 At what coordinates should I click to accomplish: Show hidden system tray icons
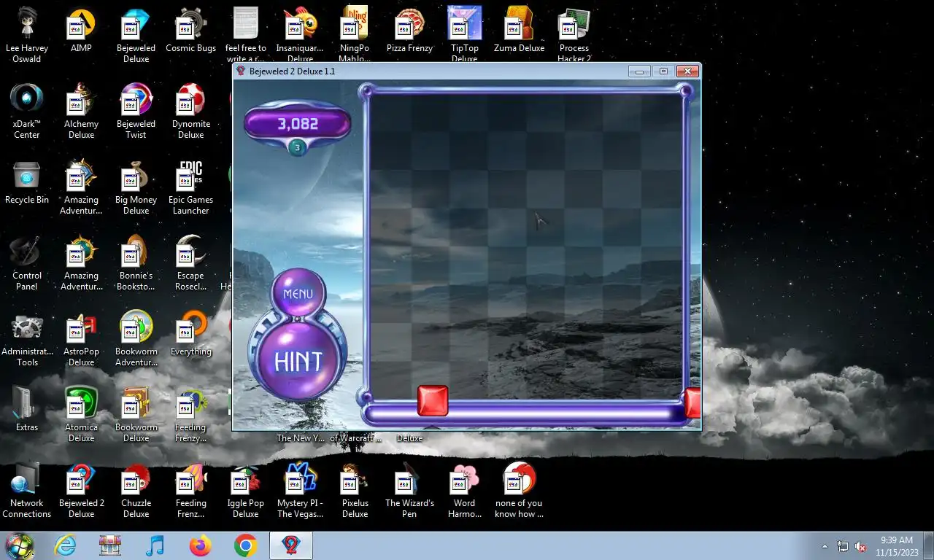(825, 546)
